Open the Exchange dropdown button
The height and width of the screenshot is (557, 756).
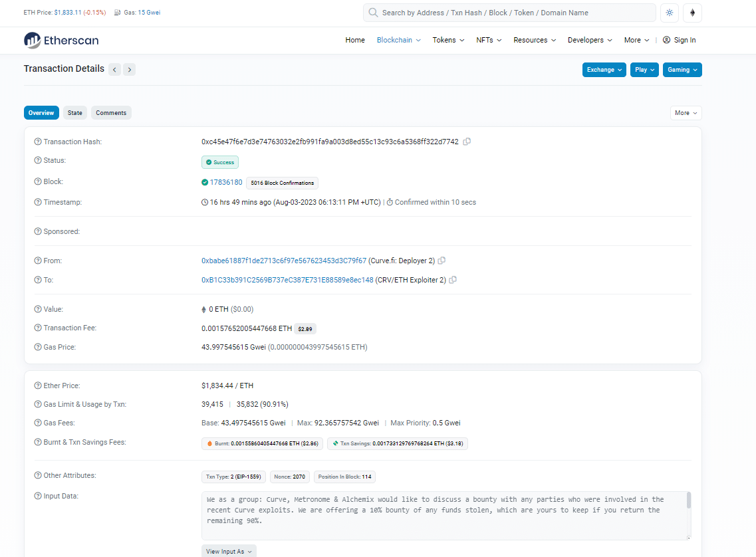tap(604, 70)
